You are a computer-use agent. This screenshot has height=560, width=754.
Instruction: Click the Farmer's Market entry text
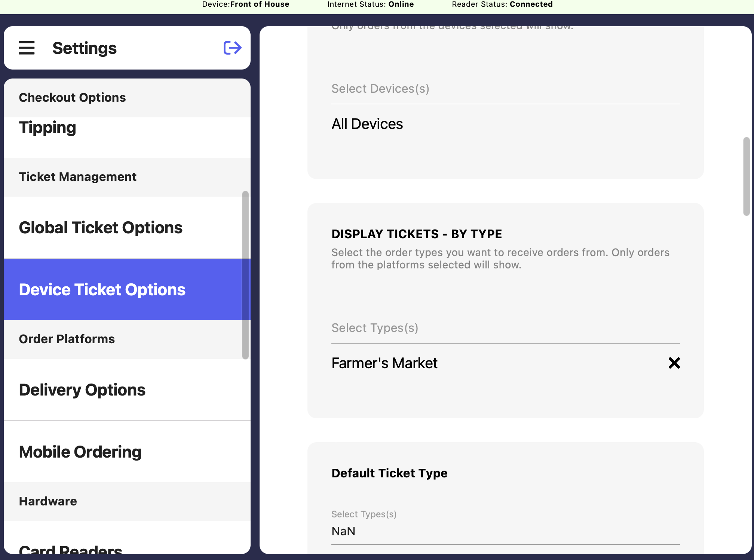click(x=384, y=363)
